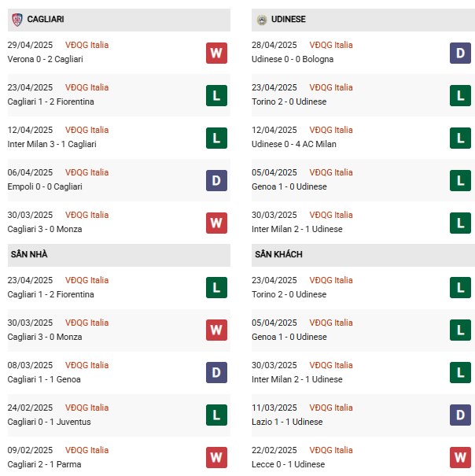Click the D badge for Lazio 1 - 1 Udinese
Viewport: 475px width, 476px height.
tap(460, 415)
